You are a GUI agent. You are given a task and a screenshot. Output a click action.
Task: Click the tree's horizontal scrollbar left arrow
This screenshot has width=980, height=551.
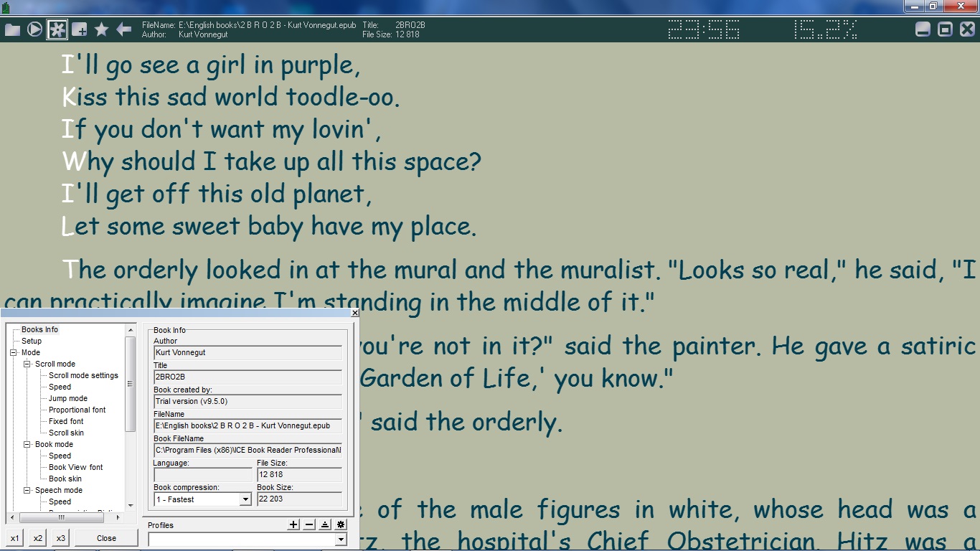pyautogui.click(x=12, y=517)
